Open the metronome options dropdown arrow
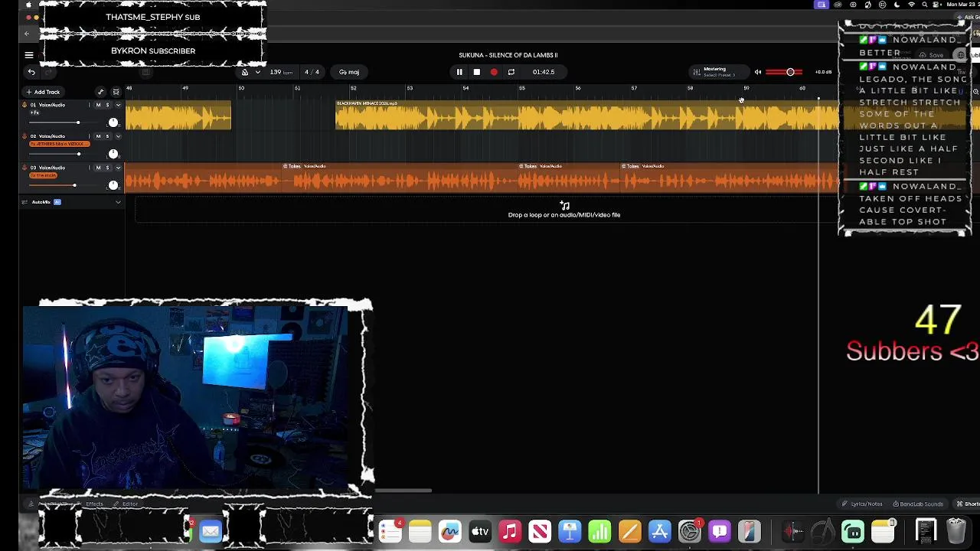Screen dimensions: 980x551 (x=257, y=72)
